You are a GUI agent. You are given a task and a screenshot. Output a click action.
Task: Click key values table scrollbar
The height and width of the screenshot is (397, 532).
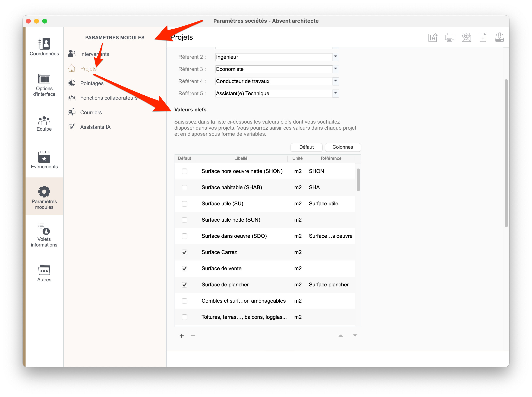(358, 180)
